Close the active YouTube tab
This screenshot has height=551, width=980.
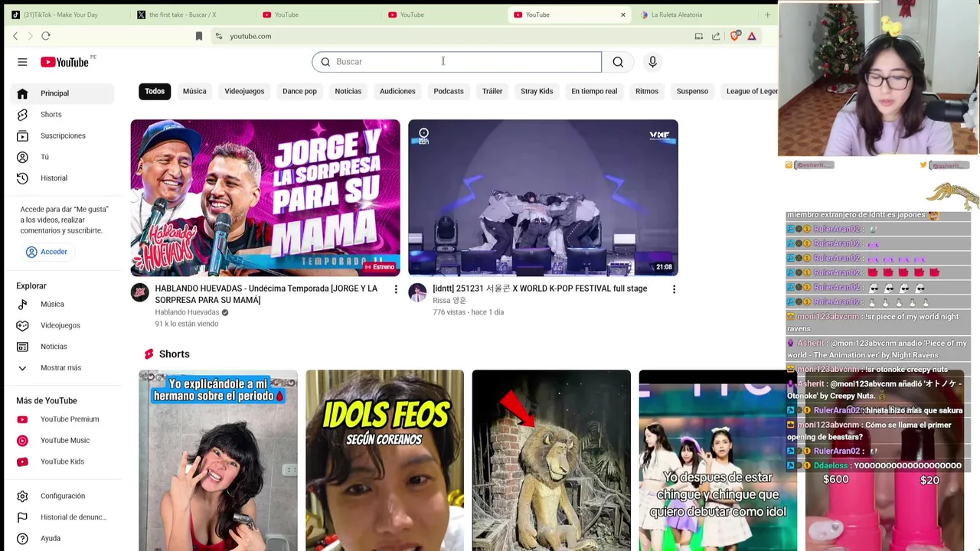623,15
